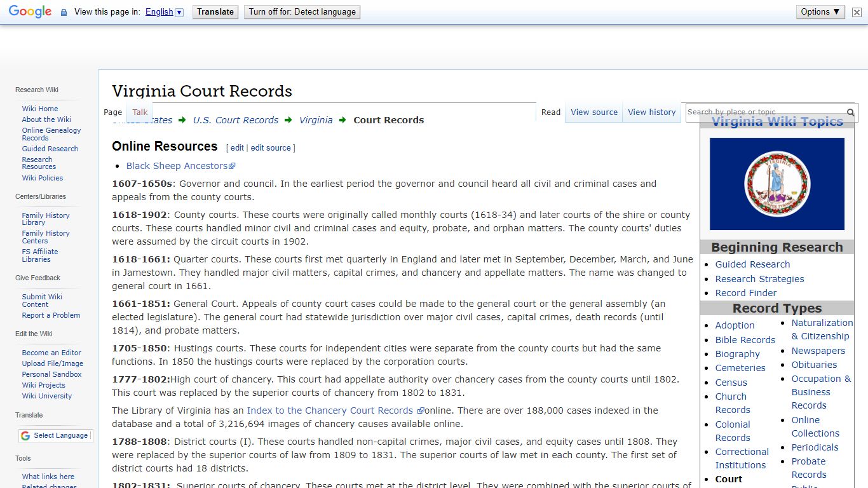
Task: Click edit source for Online Resources
Action: [271, 148]
